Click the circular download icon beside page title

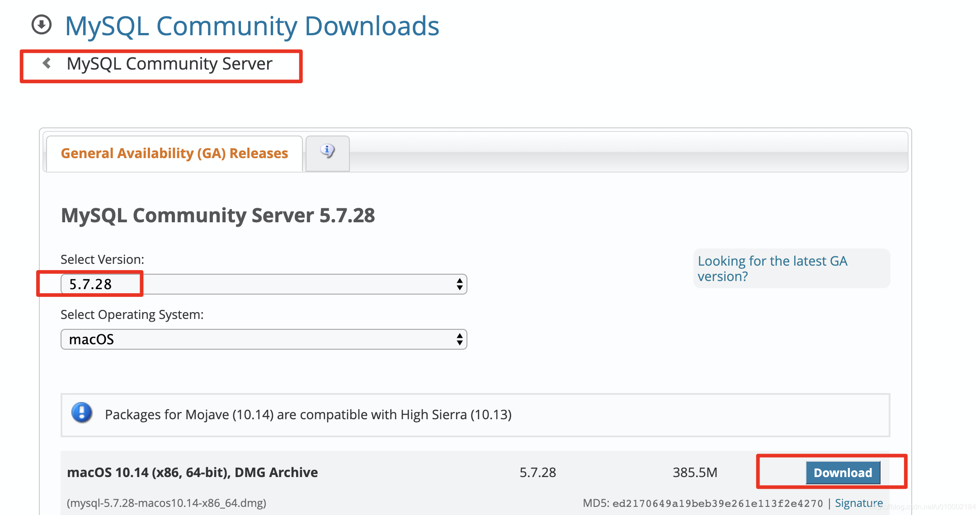tap(42, 24)
